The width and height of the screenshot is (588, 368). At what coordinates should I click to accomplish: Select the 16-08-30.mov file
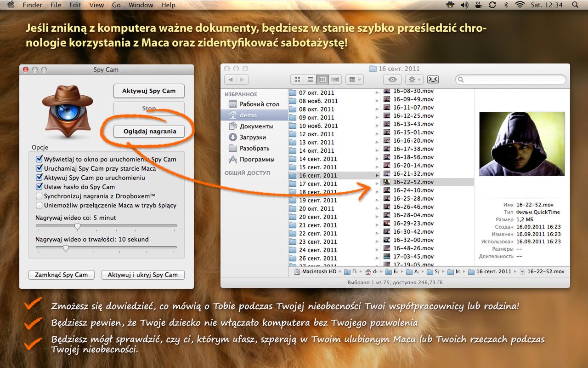click(x=428, y=91)
